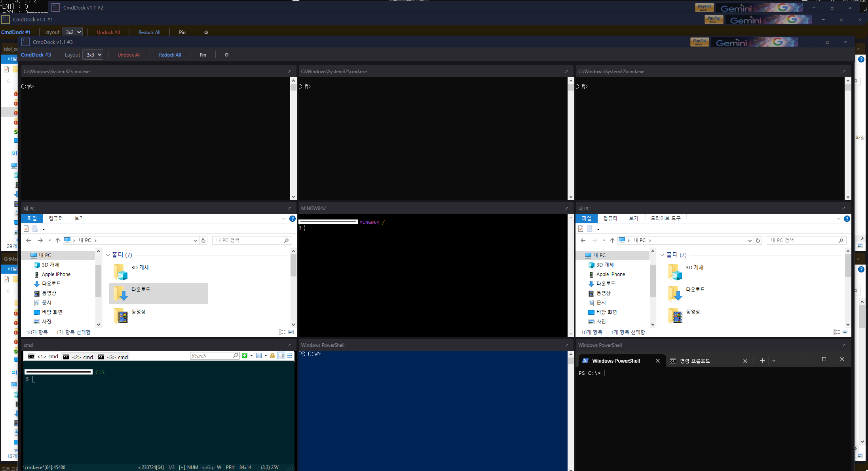
Task: Click Redock All in CmdDock #1
Action: click(149, 32)
